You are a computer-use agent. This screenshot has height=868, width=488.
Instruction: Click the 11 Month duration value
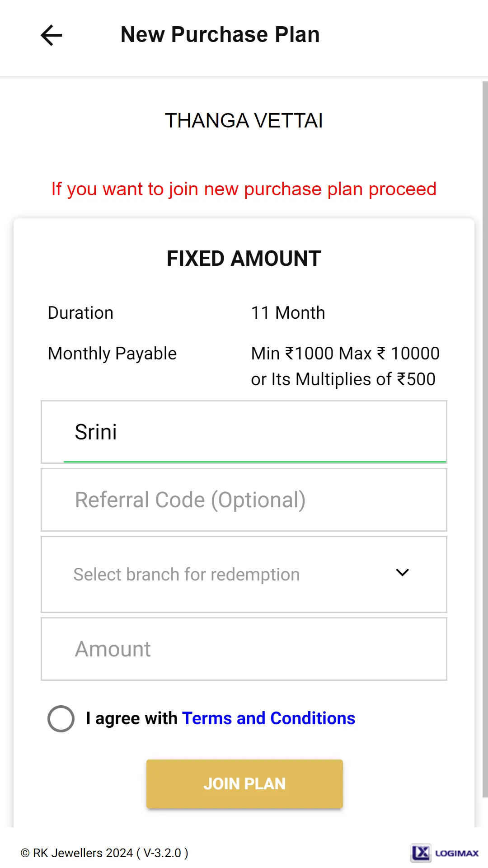click(288, 313)
